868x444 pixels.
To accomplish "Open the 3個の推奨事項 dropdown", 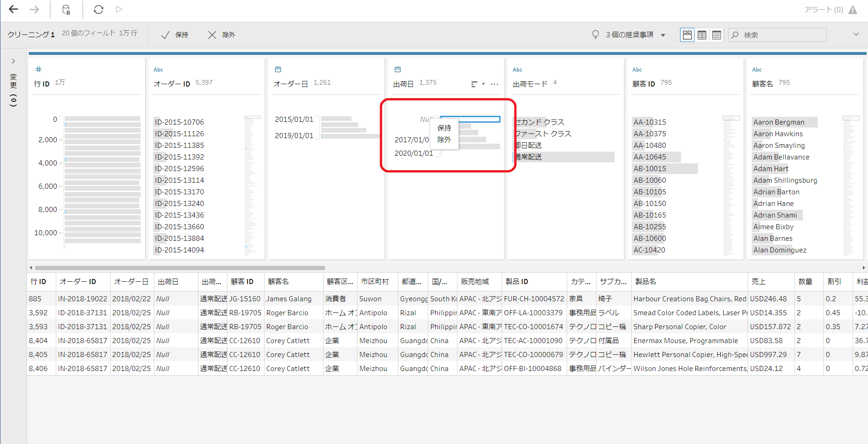I will coord(663,34).
